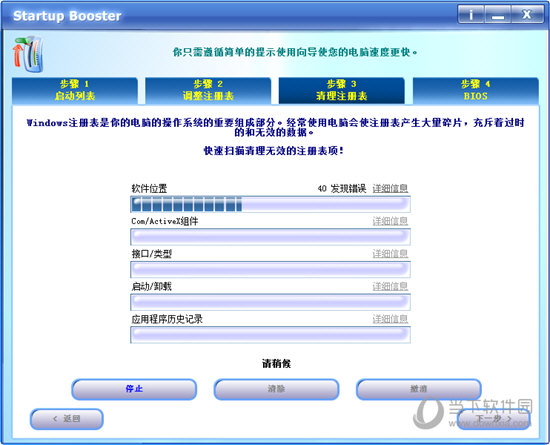The image size is (550, 445).
Task: Click the 接口/类型 label
Action: (x=152, y=254)
